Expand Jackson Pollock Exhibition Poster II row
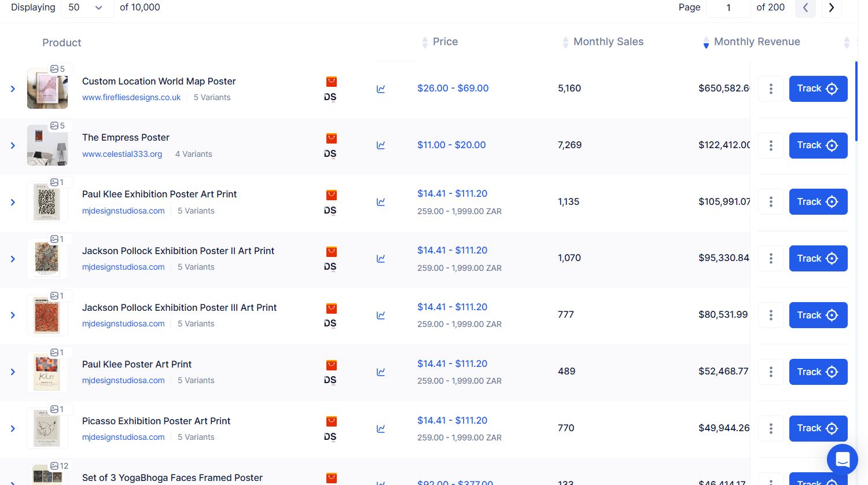 13,259
